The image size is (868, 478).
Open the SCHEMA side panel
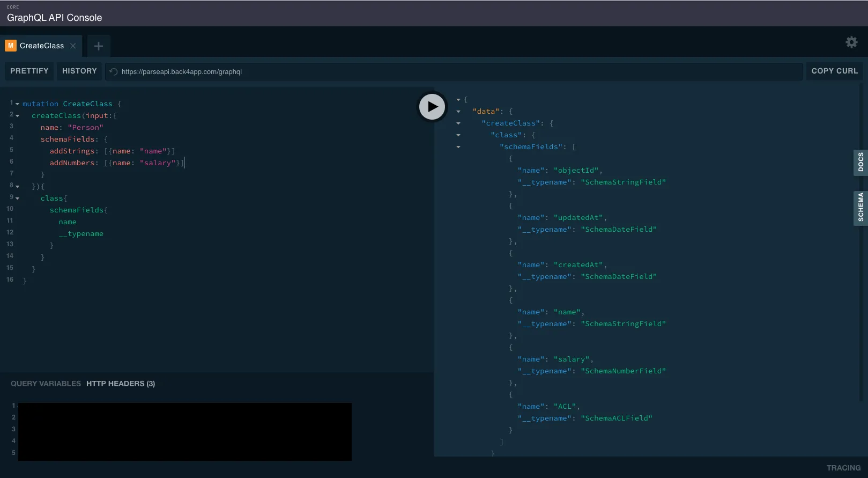click(x=860, y=207)
